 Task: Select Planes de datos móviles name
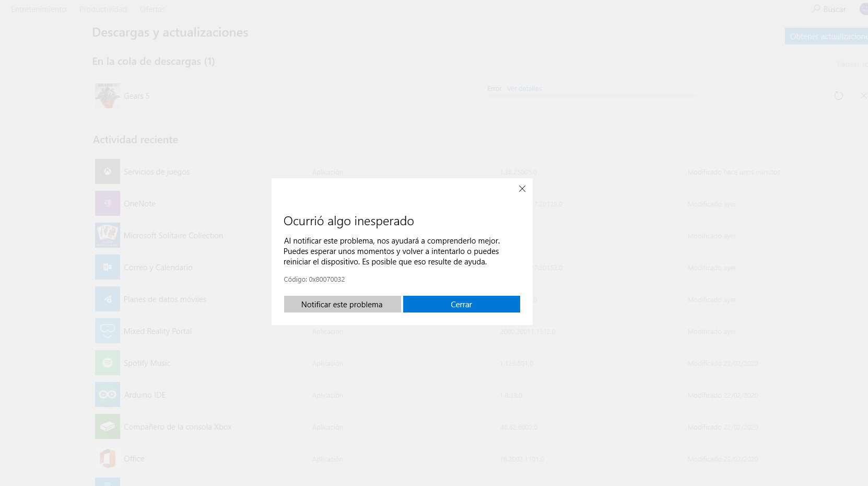tap(165, 299)
